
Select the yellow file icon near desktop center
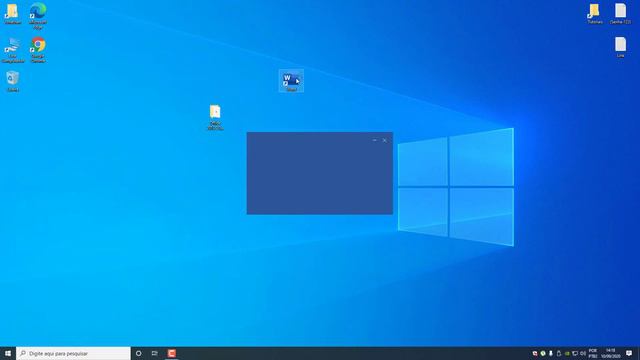click(x=215, y=117)
